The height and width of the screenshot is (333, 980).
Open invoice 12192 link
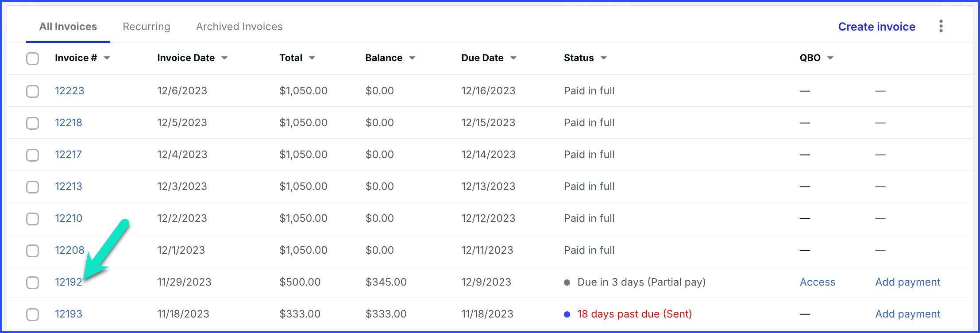pyautogui.click(x=68, y=282)
